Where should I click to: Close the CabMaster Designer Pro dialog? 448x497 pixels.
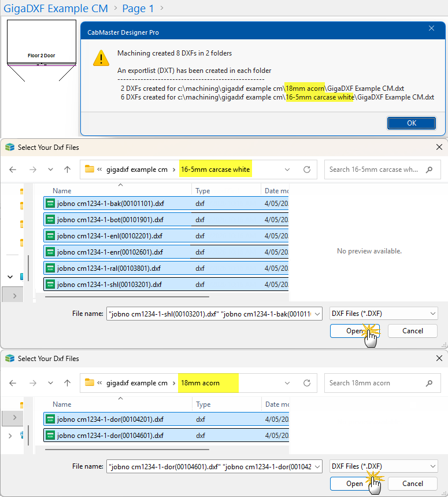click(x=431, y=28)
